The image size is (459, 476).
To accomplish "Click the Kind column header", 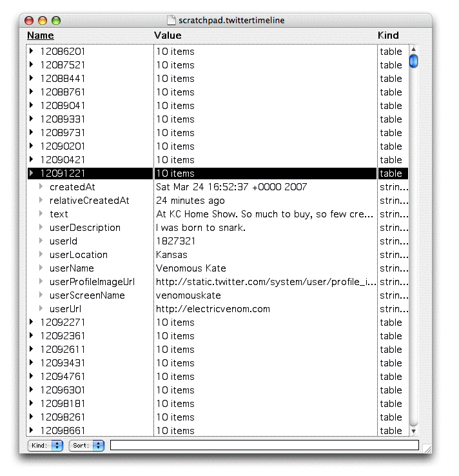I will pos(388,35).
